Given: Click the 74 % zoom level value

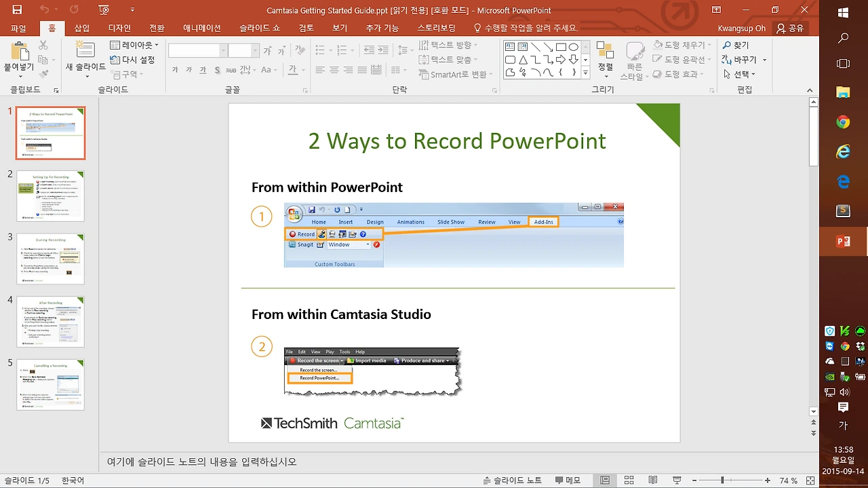Looking at the screenshot, I should point(788,481).
